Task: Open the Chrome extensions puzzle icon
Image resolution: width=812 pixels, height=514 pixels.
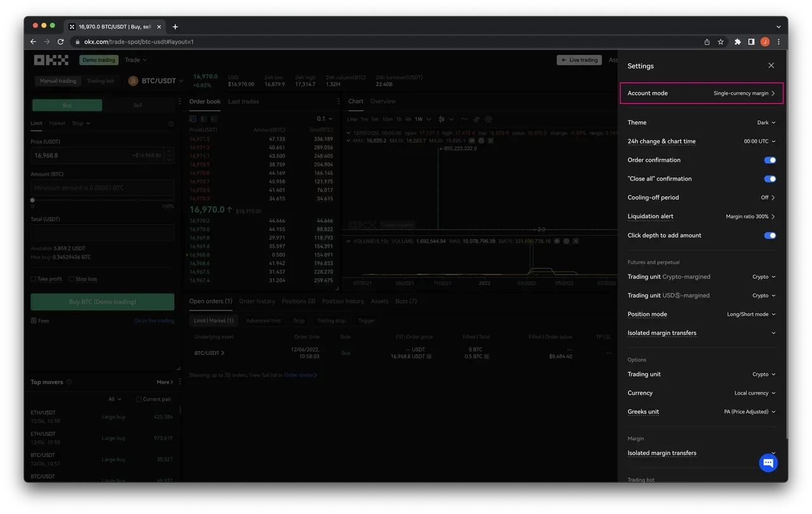Action: coord(737,42)
